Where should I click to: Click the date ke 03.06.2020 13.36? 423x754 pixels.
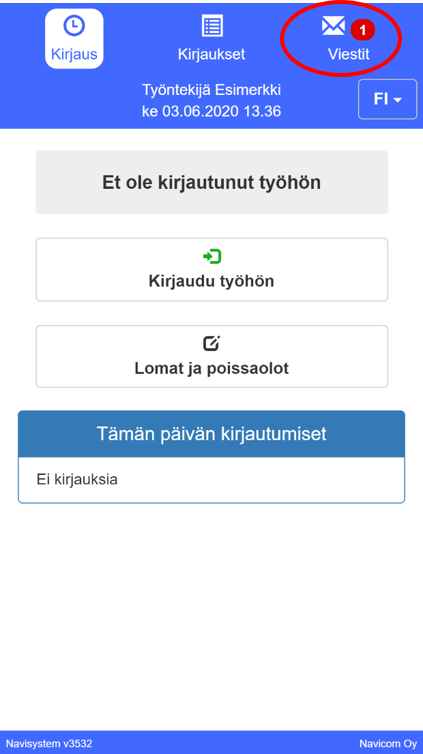point(212,112)
